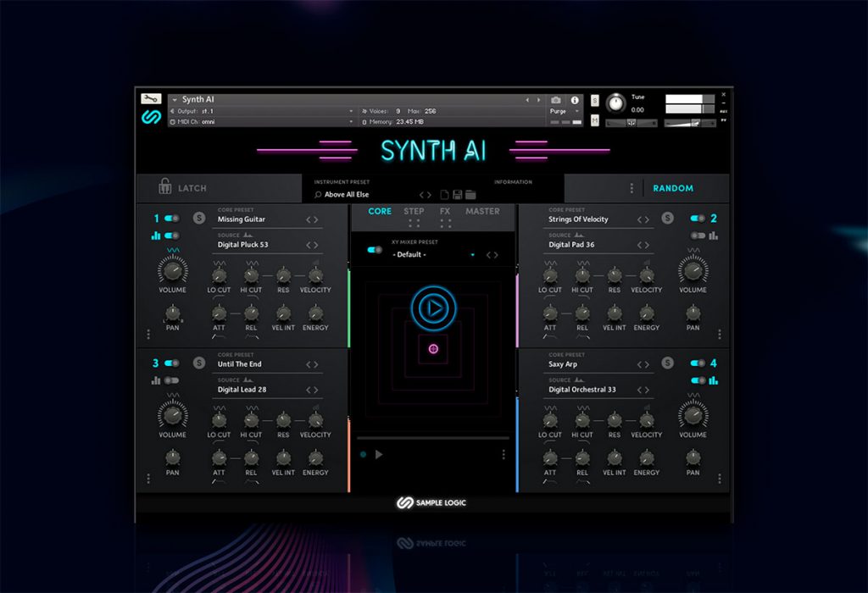Step Digital Orchestral 33 source arrows
This screenshot has width=868, height=593.
pos(643,390)
